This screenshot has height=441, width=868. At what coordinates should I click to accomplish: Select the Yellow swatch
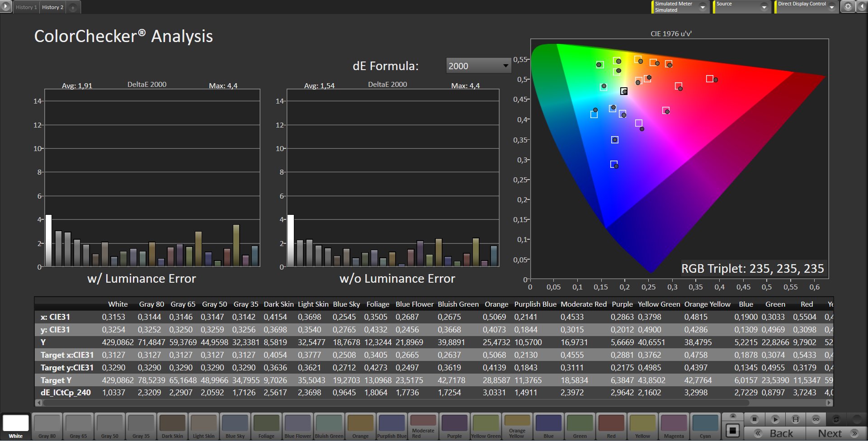642,426
